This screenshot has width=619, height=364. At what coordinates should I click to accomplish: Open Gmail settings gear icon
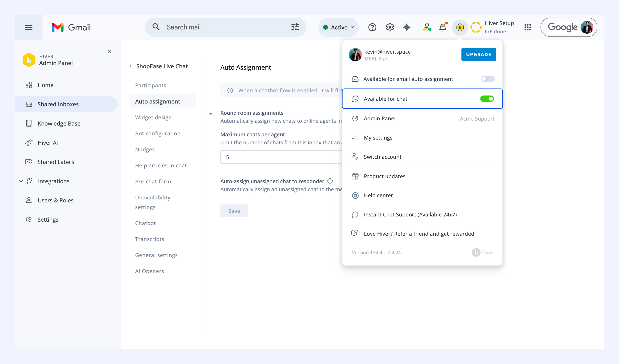[390, 27]
